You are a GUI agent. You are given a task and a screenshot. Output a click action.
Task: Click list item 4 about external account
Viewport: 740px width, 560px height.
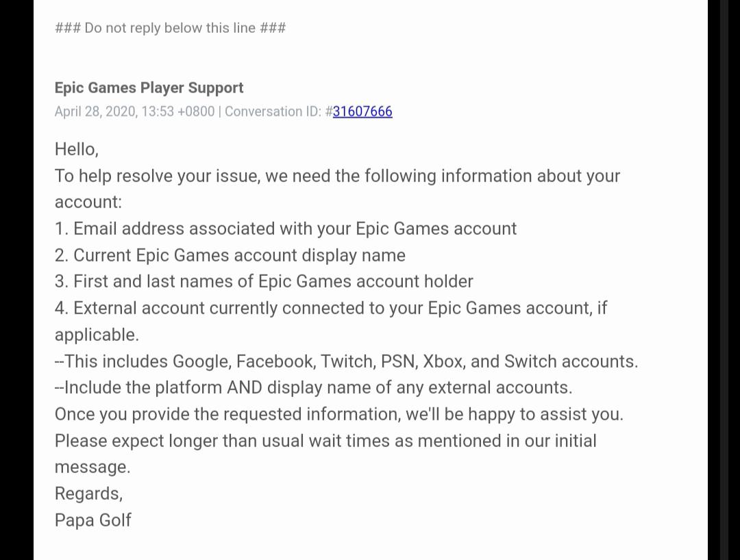coord(331,308)
